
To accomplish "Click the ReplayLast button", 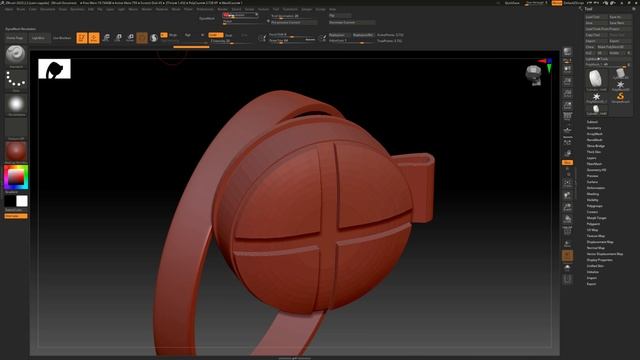I will click(339, 35).
